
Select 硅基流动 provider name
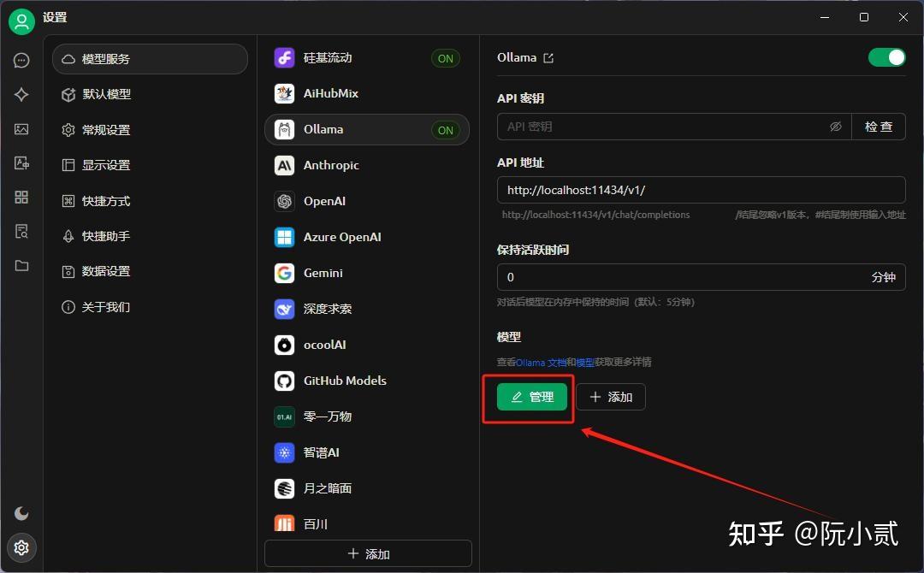tap(328, 57)
